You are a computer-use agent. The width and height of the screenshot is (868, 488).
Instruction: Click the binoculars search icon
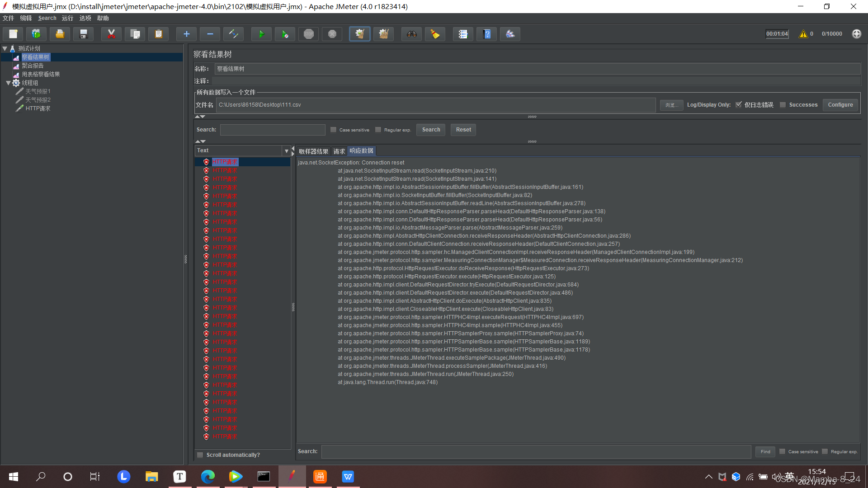click(x=411, y=34)
